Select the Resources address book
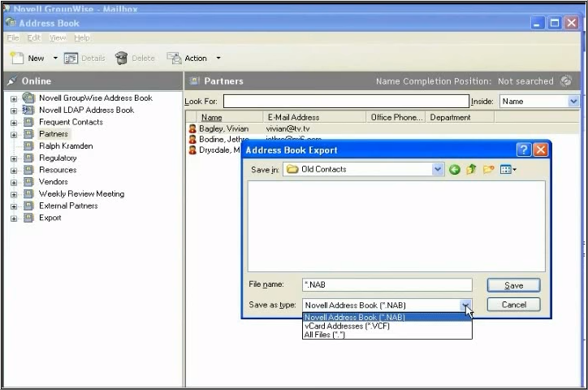The image size is (588, 390). (58, 170)
